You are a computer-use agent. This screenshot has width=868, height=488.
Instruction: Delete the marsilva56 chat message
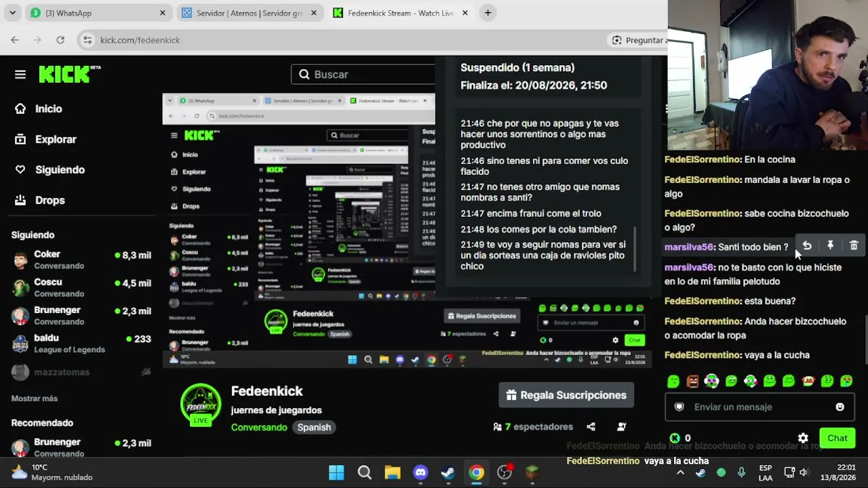[854, 246]
